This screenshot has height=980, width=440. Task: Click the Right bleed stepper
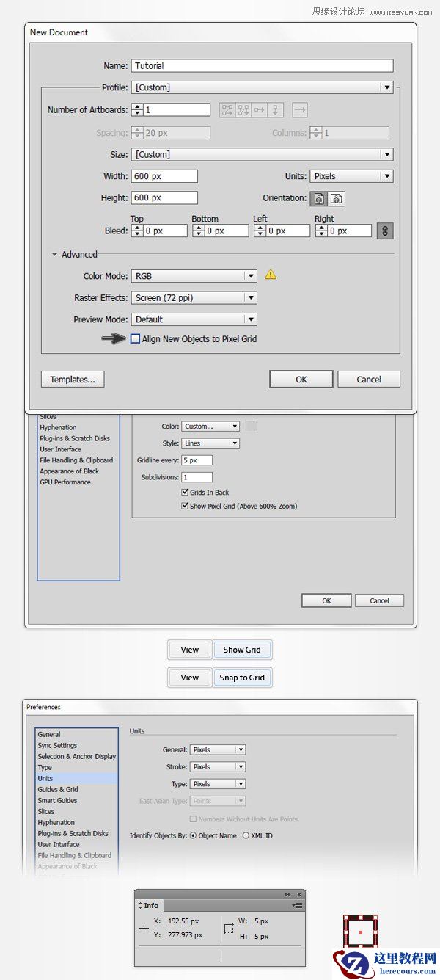[321, 231]
